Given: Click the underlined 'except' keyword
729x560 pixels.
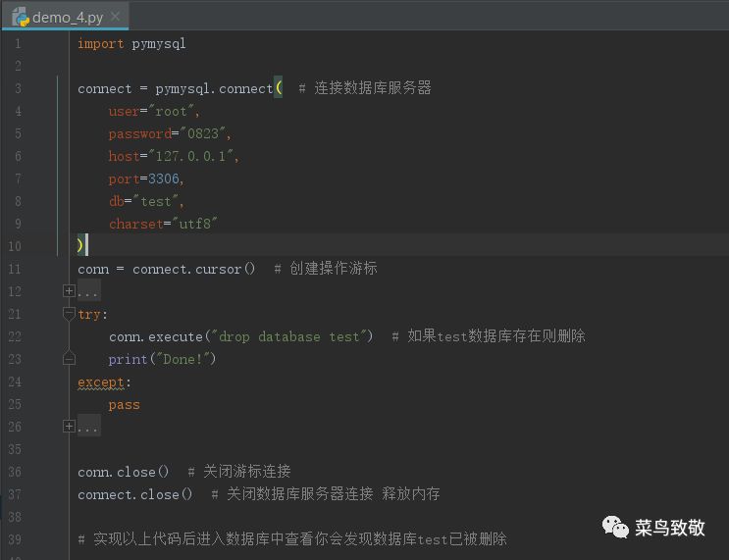Looking at the screenshot, I should 101,382.
